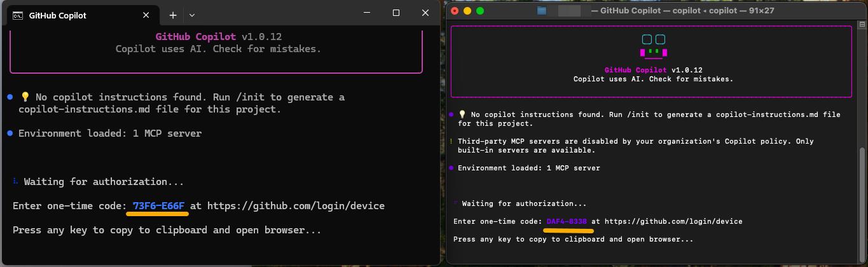Viewport: 868px width, 267px height.
Task: Maximize the Windows Terminal window
Action: click(x=396, y=13)
